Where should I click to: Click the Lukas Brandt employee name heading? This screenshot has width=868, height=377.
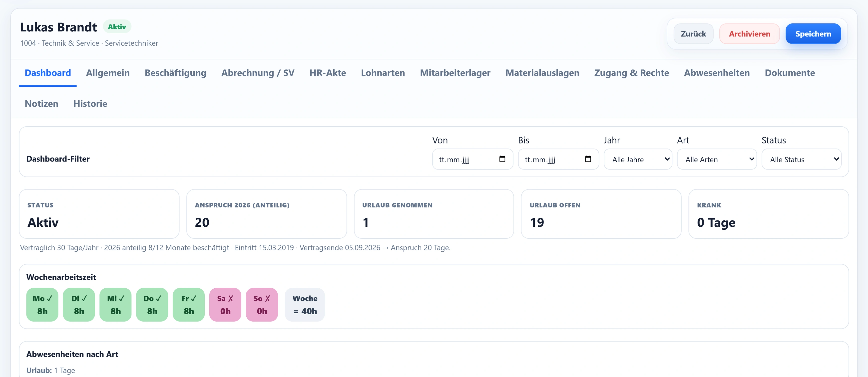[59, 27]
